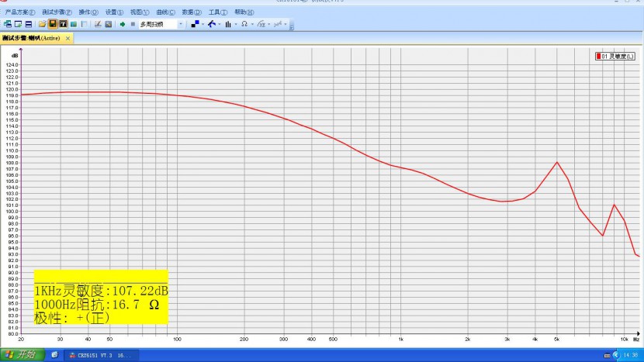Open the 测试步骤(P) menu

click(x=57, y=12)
